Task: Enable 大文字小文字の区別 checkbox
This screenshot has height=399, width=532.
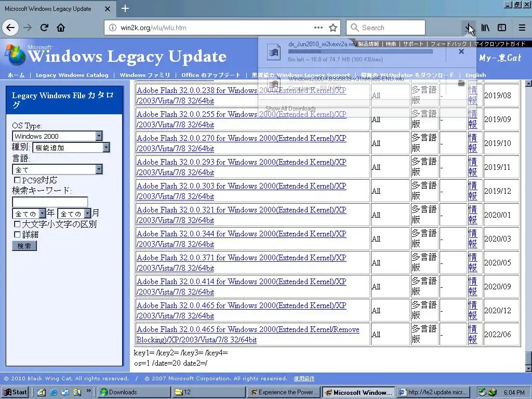Action: (x=17, y=224)
